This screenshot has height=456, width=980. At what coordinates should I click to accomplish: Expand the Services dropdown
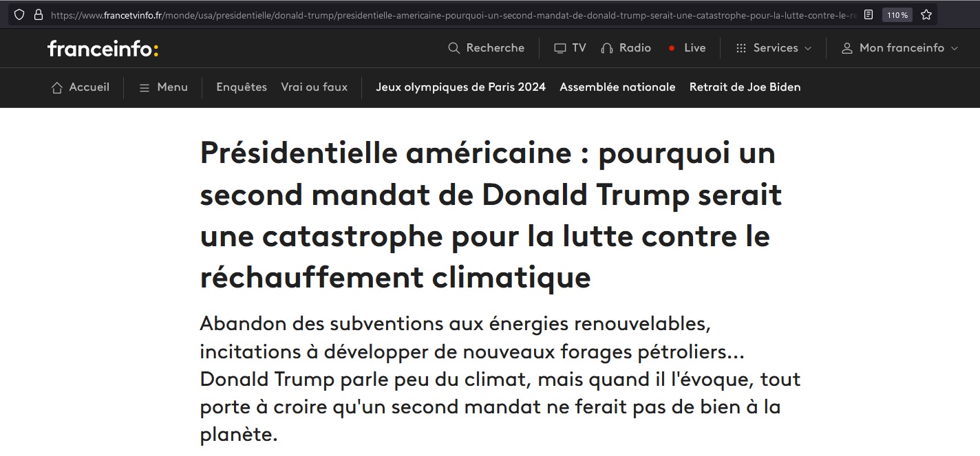click(x=774, y=48)
